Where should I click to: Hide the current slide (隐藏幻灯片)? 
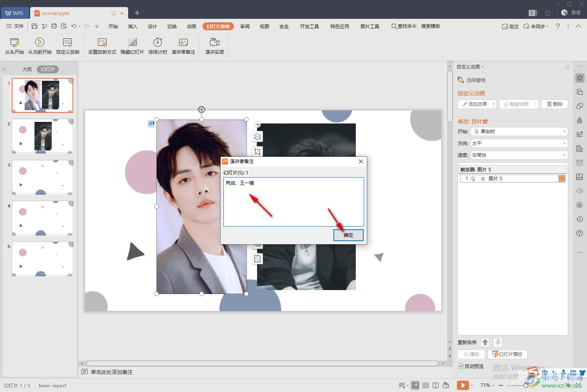(132, 46)
